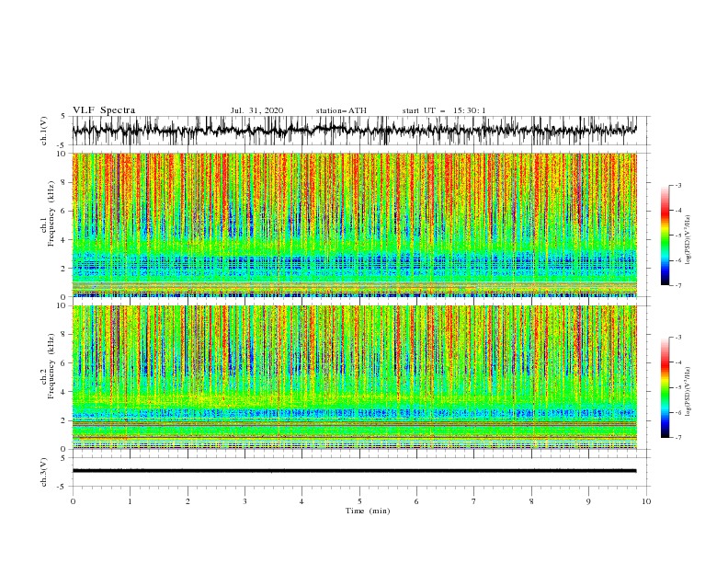Image resolution: width=728 pixels, height=563 pixels.
Task: Click the "3" tick on the time axis
Action: (245, 501)
